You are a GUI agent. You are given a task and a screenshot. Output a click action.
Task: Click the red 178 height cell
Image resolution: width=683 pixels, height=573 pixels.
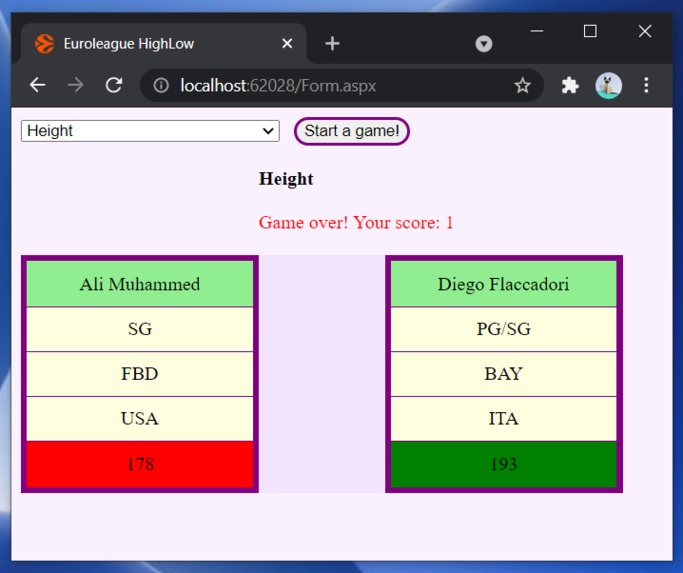[x=140, y=464]
